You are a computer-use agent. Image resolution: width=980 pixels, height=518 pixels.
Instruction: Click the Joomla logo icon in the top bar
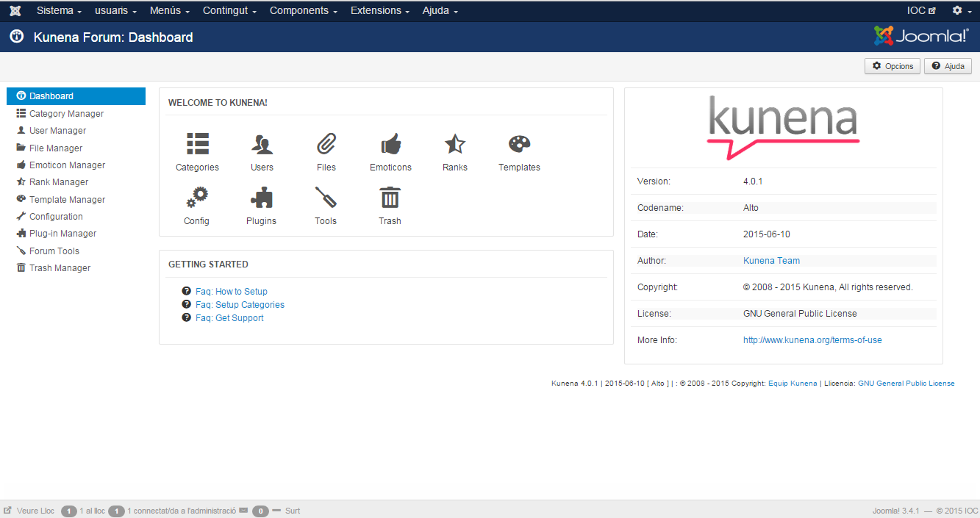[x=15, y=11]
